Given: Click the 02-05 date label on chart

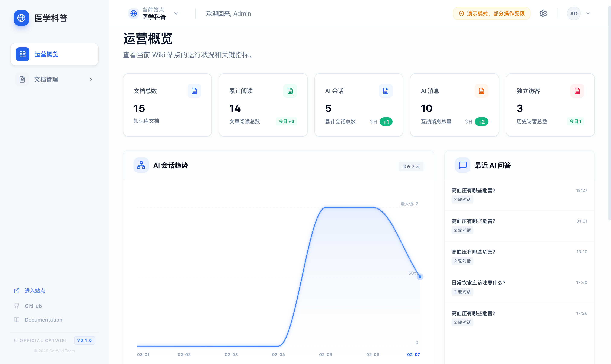Looking at the screenshot, I should (x=326, y=354).
